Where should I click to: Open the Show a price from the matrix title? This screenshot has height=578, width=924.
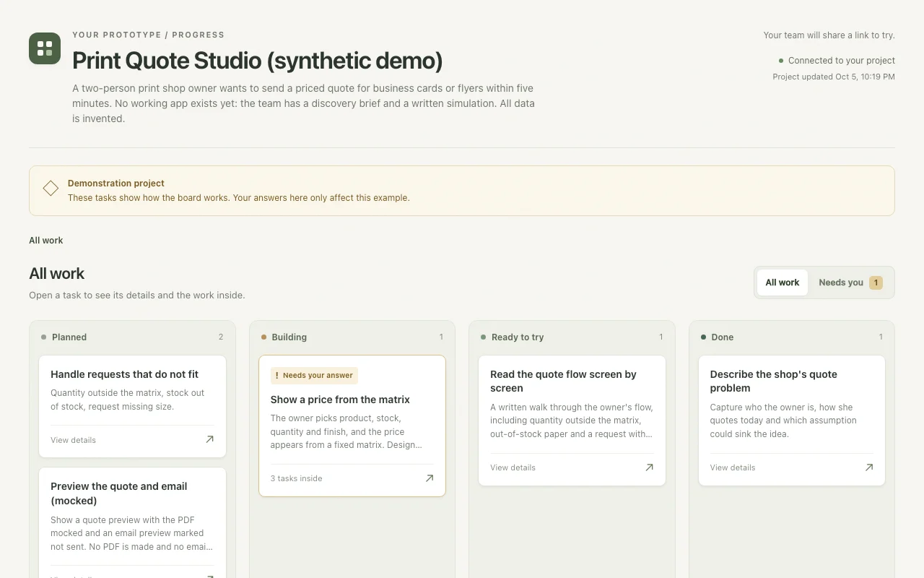coord(340,400)
